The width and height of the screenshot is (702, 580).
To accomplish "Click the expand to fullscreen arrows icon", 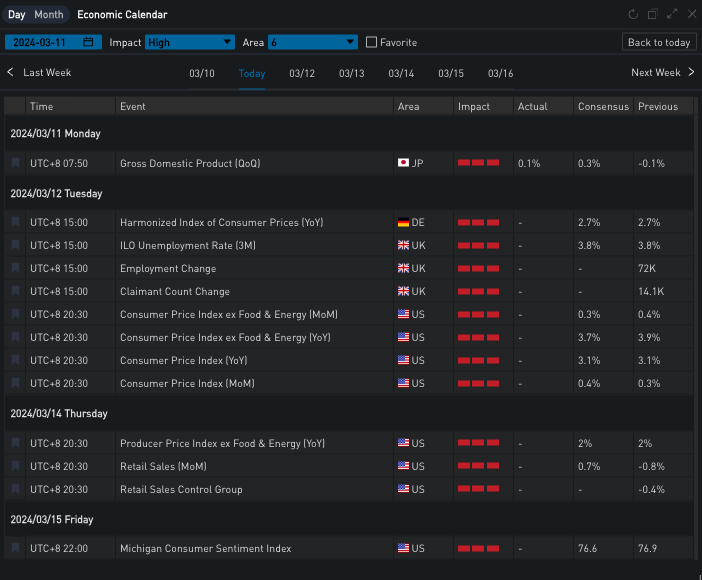I will click(x=672, y=15).
